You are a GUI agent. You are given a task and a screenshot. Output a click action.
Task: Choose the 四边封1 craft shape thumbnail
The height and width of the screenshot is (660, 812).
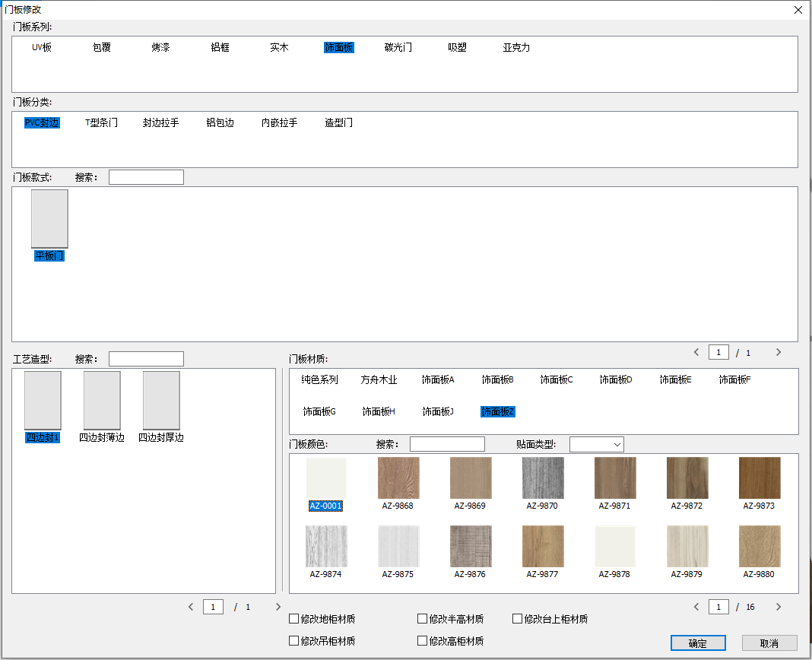click(x=43, y=401)
